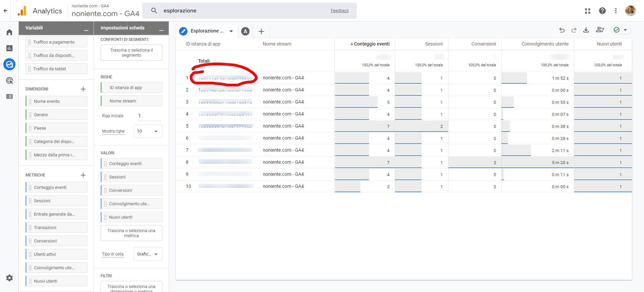
Task: Open Google apps grid icon
Action: click(588, 11)
